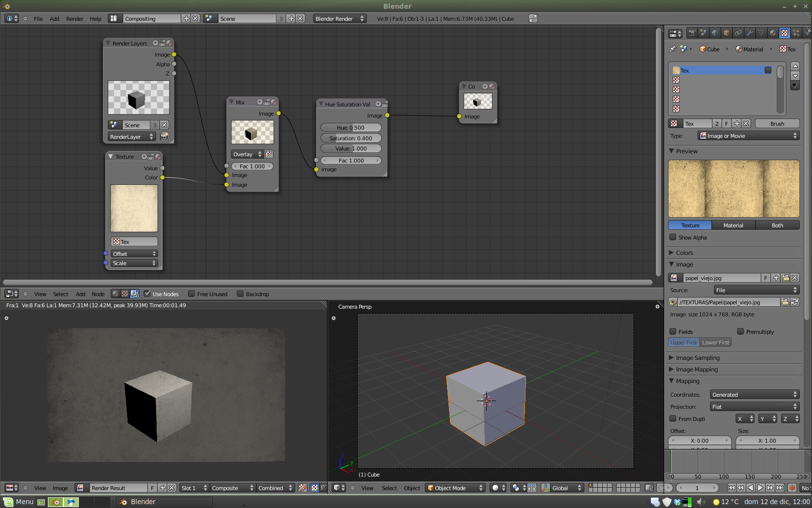Select the texture nodes tree type icon
Image resolution: width=812 pixels, height=508 pixels.
pos(125,294)
